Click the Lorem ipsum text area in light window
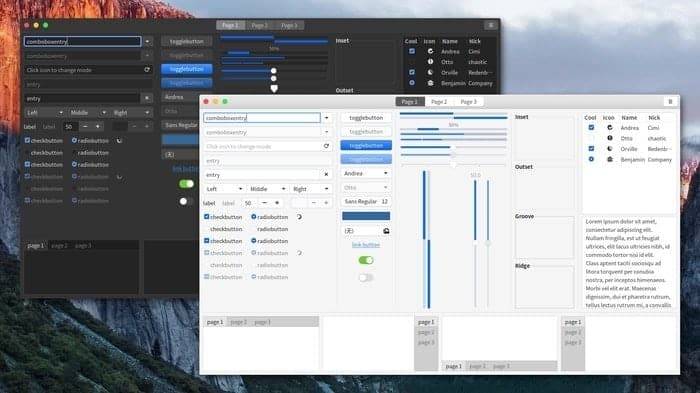This screenshot has width=700, height=393. coord(629,263)
